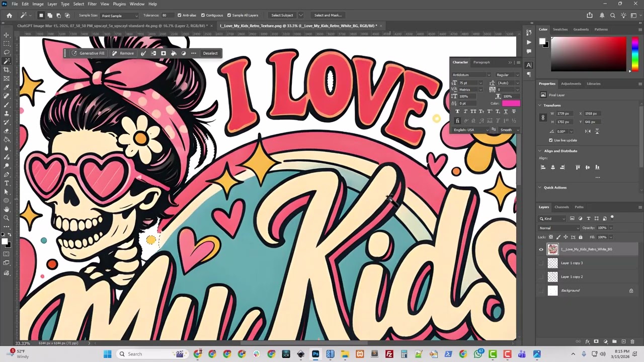Viewport: 644px width, 362px height.
Task: Open the layer Kind filter dropdown
Action: pyautogui.click(x=552, y=219)
